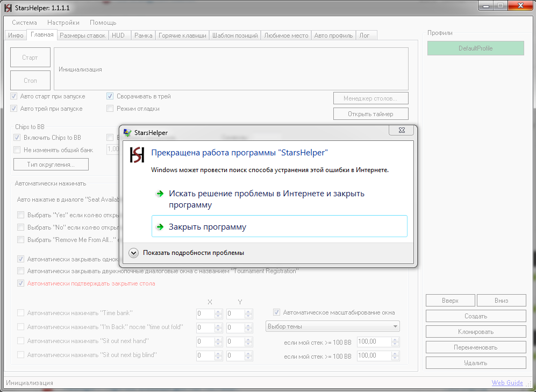The image size is (536, 392).
Task: Select the 'DefaultProfile' profile
Action: tap(475, 48)
